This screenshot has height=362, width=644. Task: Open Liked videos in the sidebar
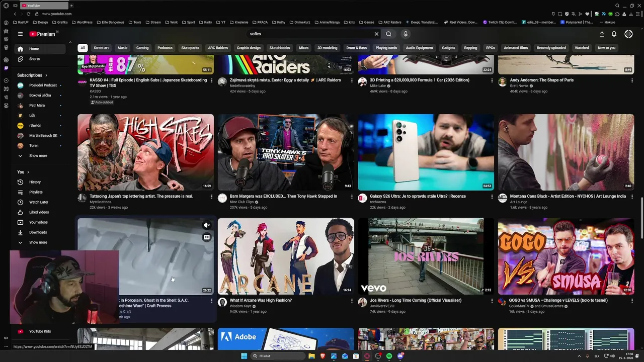point(40,212)
